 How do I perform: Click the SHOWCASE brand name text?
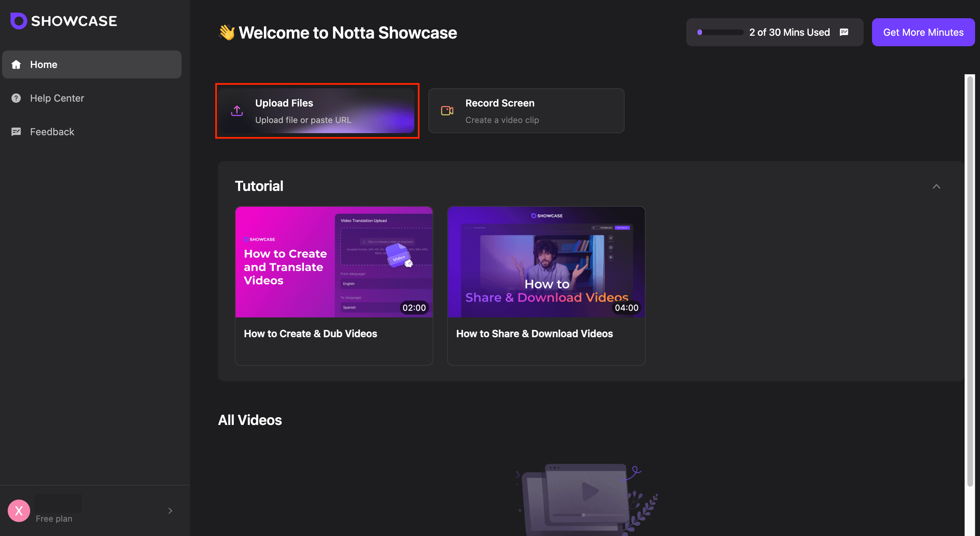(74, 21)
